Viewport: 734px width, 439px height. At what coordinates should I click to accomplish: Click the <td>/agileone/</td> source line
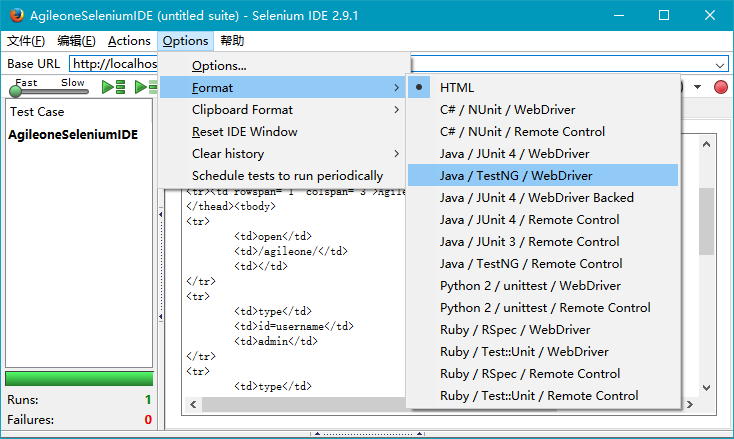291,251
